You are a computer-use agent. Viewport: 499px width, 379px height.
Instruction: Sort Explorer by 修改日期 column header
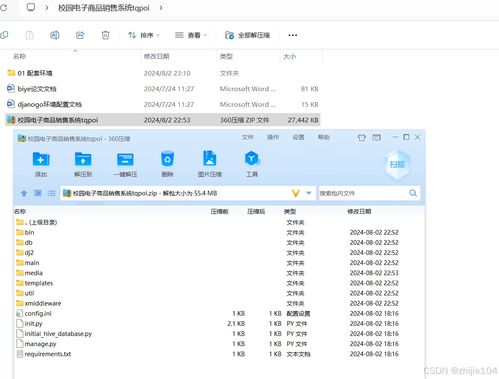click(x=157, y=56)
